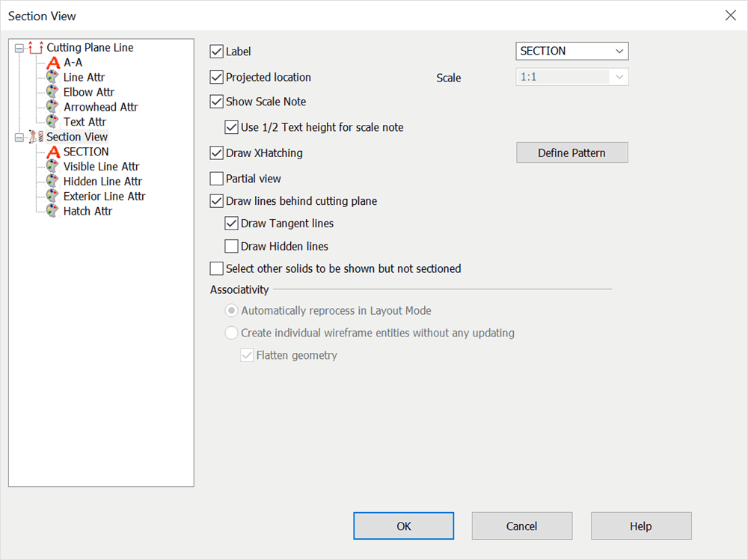The image size is (748, 560).
Task: Confirm settings with the OK button
Action: point(403,526)
